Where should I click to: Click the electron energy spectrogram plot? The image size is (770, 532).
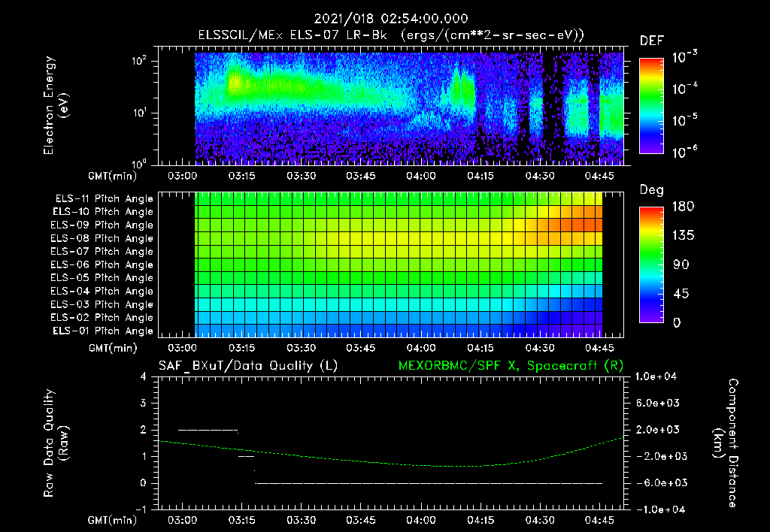point(391,106)
